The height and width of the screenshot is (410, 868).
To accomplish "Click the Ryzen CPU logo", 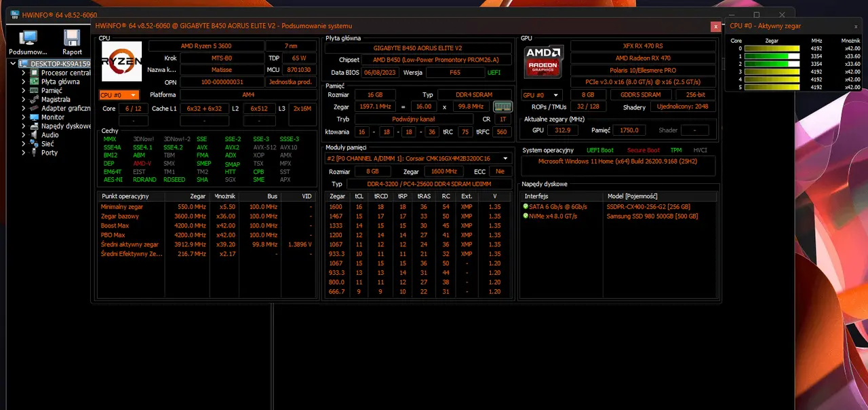I will point(121,62).
